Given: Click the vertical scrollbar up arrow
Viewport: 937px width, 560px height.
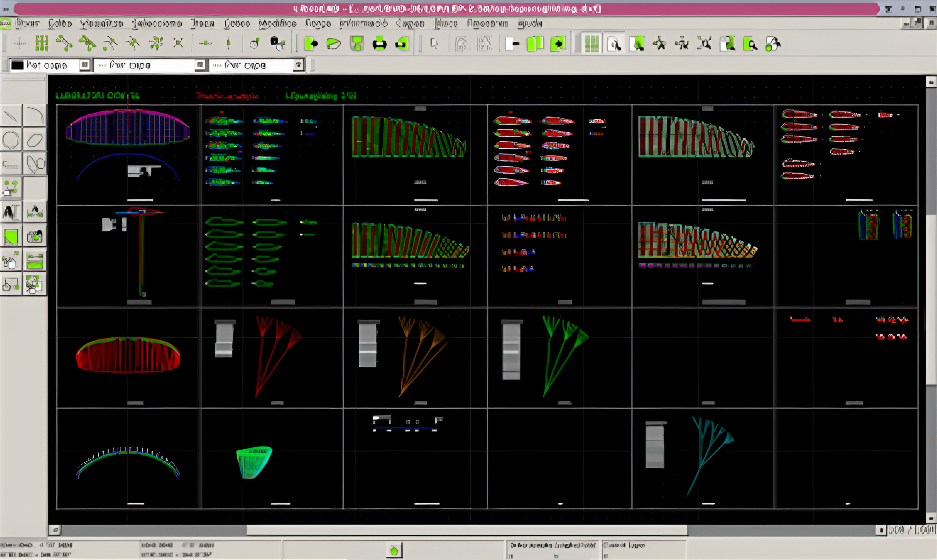Looking at the screenshot, I should [x=931, y=82].
